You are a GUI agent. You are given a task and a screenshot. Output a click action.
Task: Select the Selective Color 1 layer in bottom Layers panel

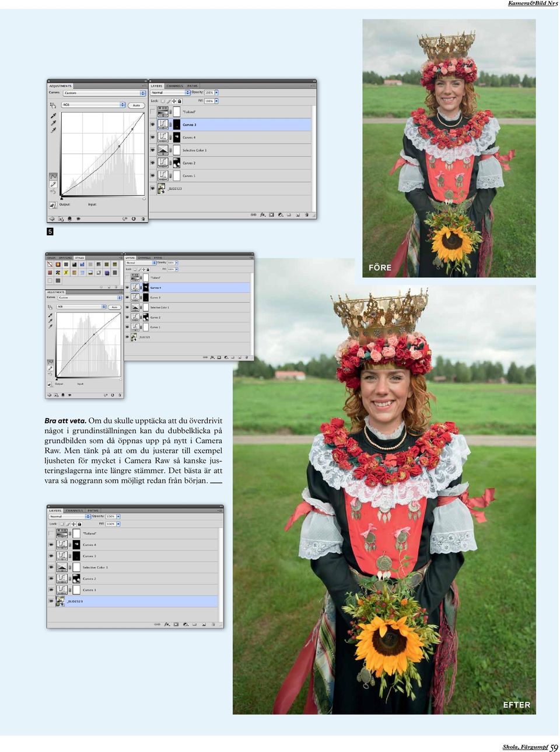(132, 568)
